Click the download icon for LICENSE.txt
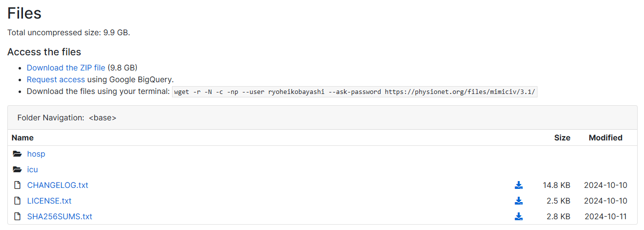644x230 pixels. point(518,201)
